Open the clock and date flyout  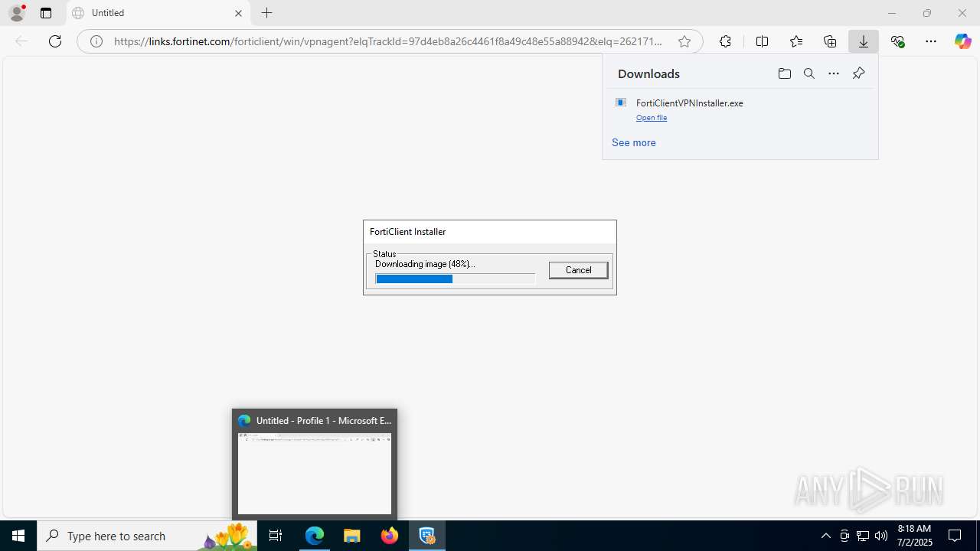(x=914, y=536)
